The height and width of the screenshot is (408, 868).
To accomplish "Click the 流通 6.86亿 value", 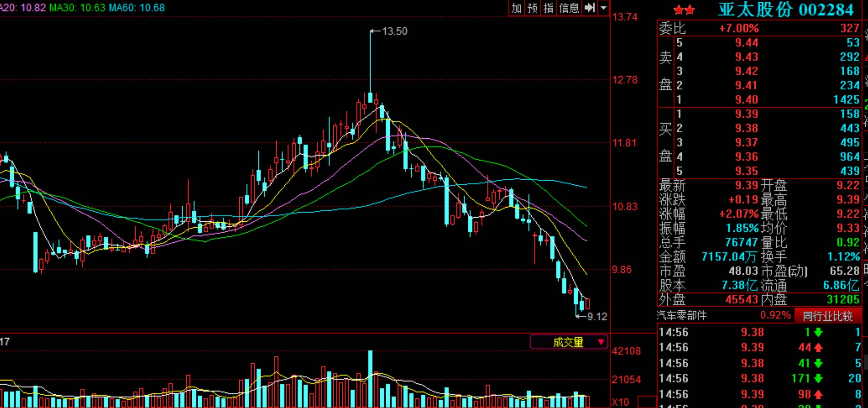I will tap(841, 285).
